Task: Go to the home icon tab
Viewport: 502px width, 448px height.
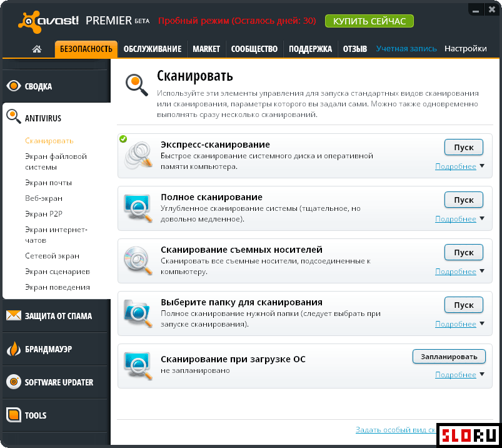Action: coord(37,49)
